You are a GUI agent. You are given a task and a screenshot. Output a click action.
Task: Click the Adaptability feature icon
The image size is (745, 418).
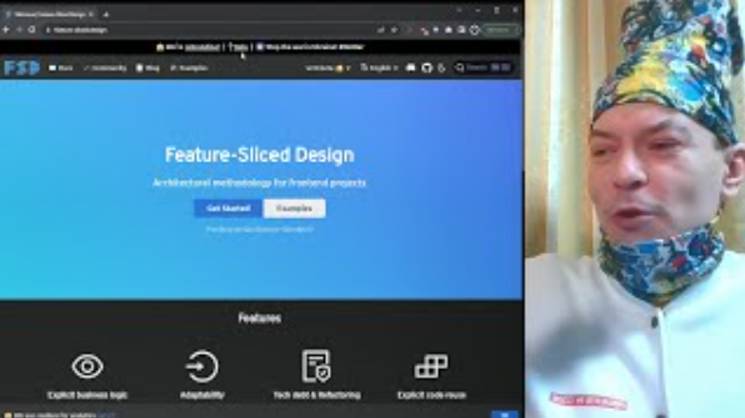click(x=202, y=366)
